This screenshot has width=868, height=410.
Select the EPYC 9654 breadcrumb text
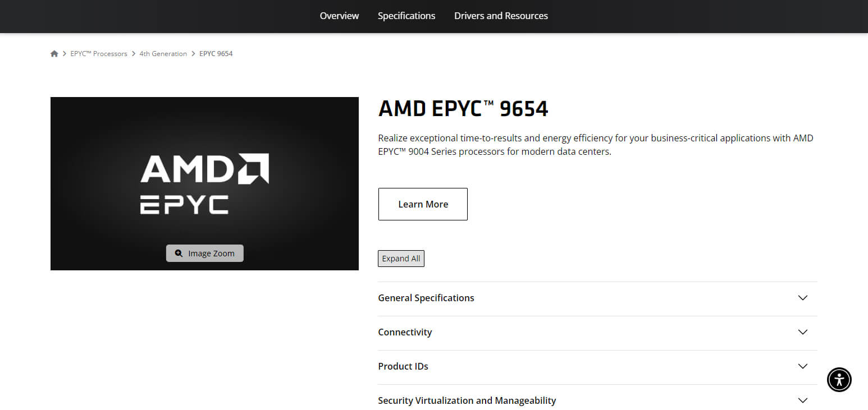coord(216,54)
